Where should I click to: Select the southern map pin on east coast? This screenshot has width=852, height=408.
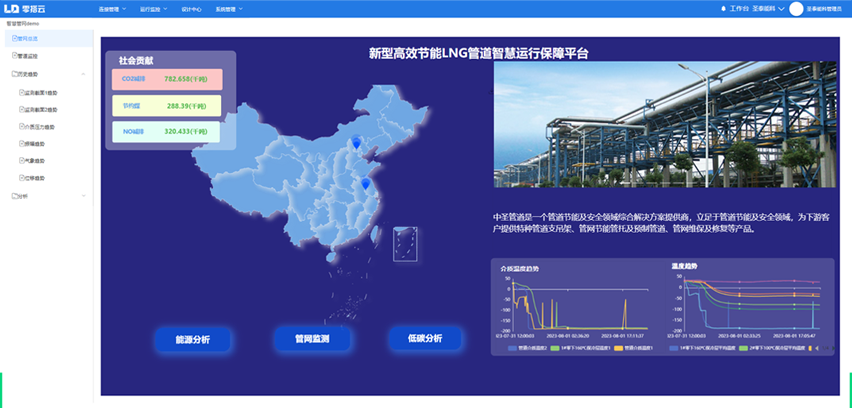point(365,184)
